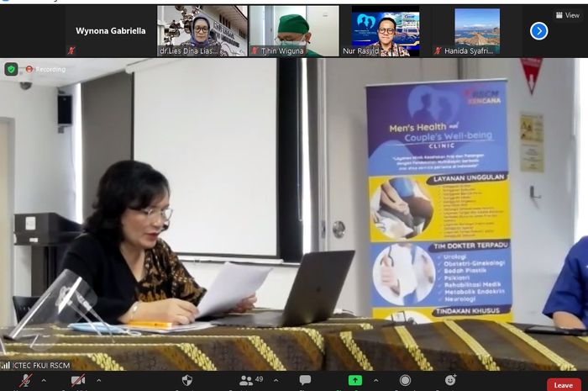Screen dimensions: 588x391
Task: Start video using the crossed camera icon
Action: pos(77,381)
